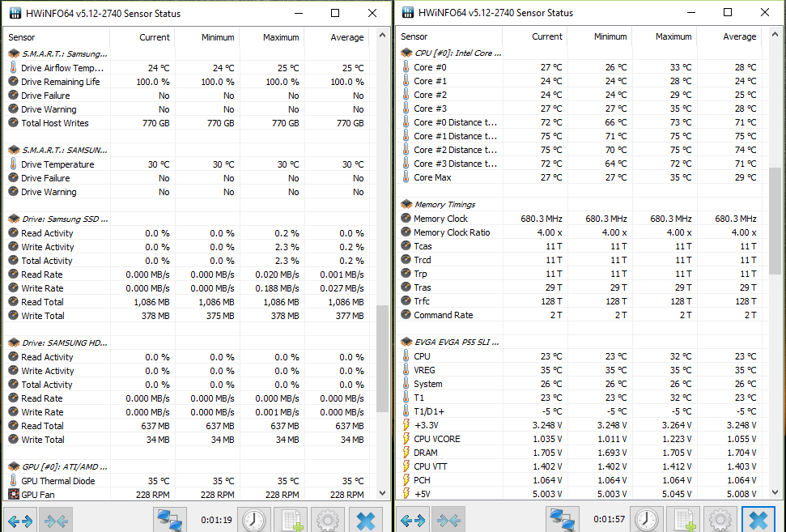The height and width of the screenshot is (532, 786).
Task: Select PCH voltage row
Action: (581, 480)
